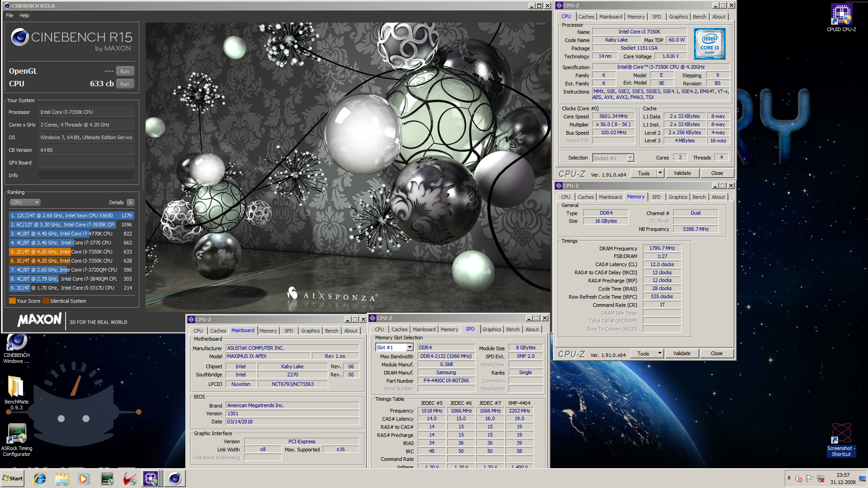Click the timing configurator taskbar icon

(107, 479)
